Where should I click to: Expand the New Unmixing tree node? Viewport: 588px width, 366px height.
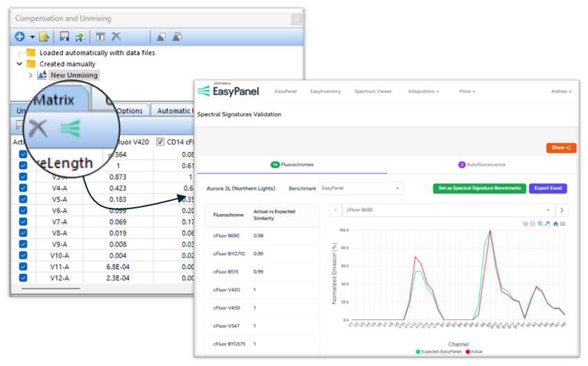(x=31, y=75)
